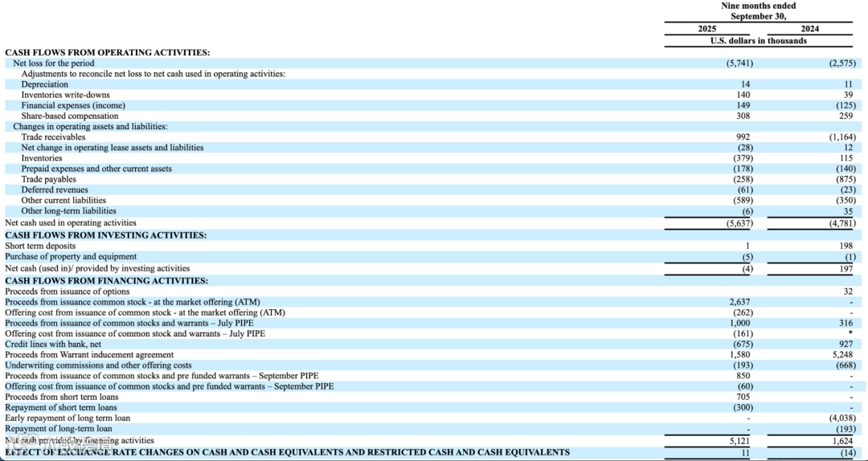Click 'Repayment of short term loans' value (300)
The height and width of the screenshot is (461, 868).
[741, 406]
